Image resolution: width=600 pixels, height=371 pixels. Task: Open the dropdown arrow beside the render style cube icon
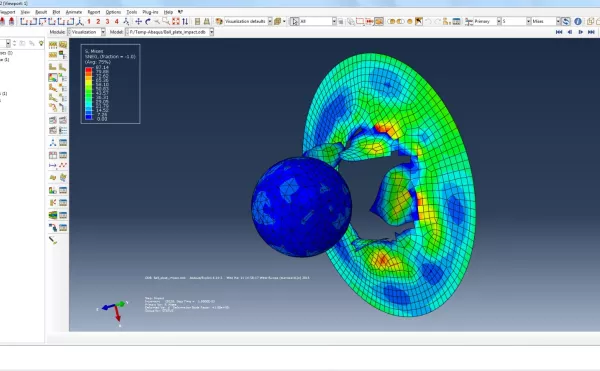coord(284,21)
